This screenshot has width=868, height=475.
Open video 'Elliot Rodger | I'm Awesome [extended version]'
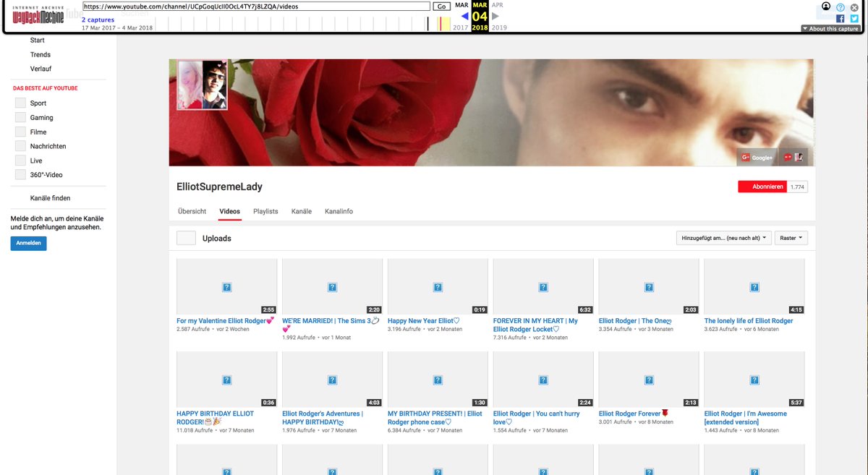tap(745, 418)
